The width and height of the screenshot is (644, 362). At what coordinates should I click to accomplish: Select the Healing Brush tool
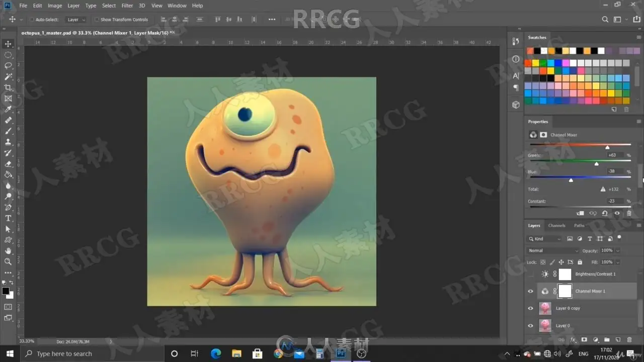click(x=8, y=120)
